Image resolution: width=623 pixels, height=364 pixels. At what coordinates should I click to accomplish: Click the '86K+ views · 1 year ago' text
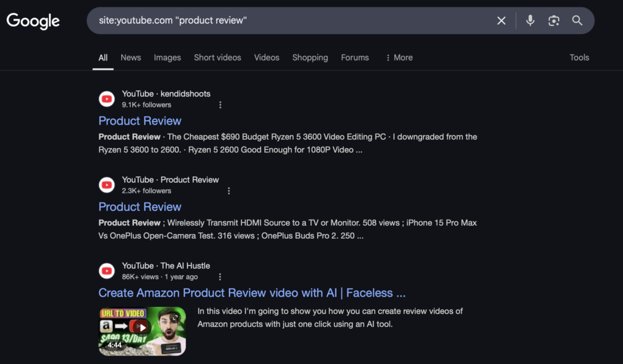160,276
